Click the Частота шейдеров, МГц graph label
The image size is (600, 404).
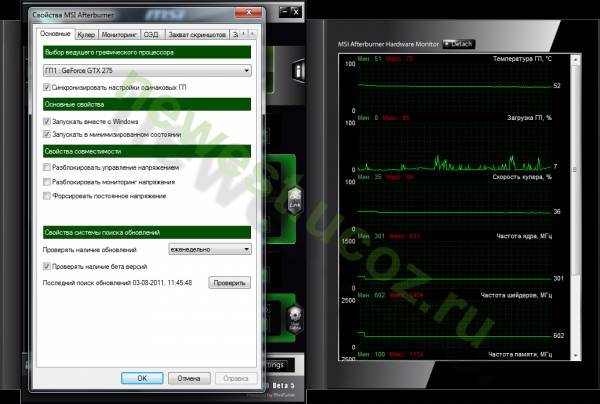pyautogui.click(x=517, y=295)
